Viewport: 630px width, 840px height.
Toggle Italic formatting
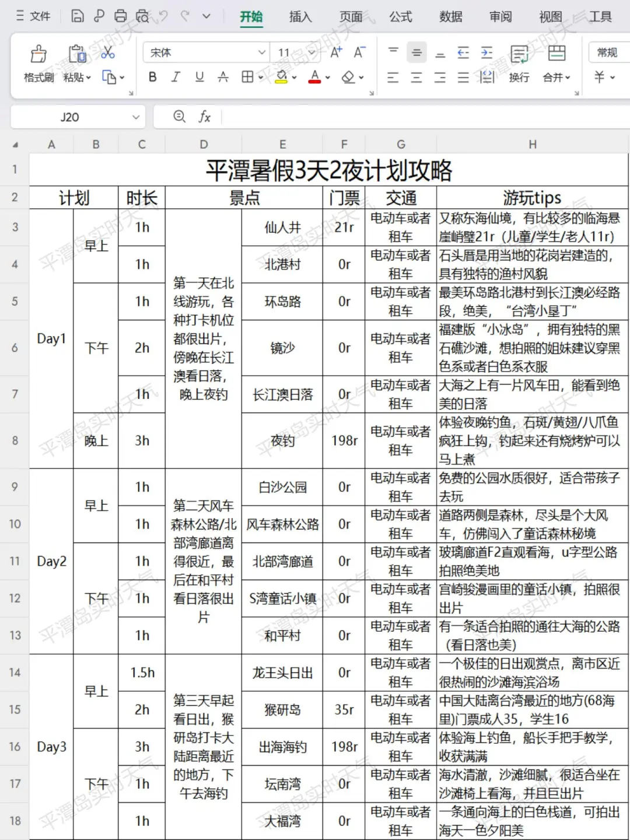click(x=176, y=77)
